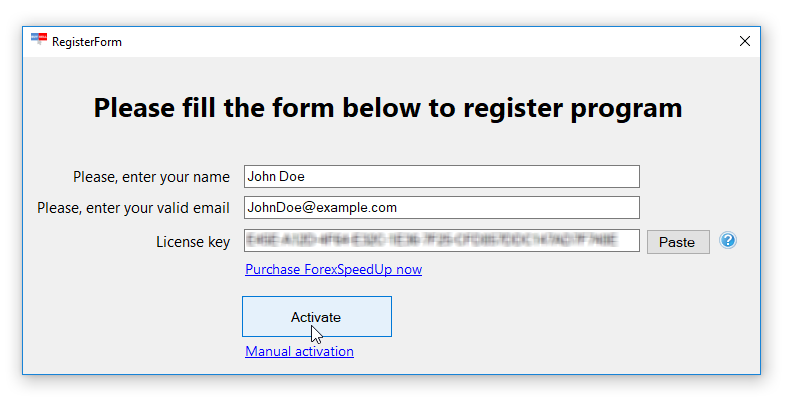Click the RegisterForm title text
787x401 pixels.
coord(87,42)
